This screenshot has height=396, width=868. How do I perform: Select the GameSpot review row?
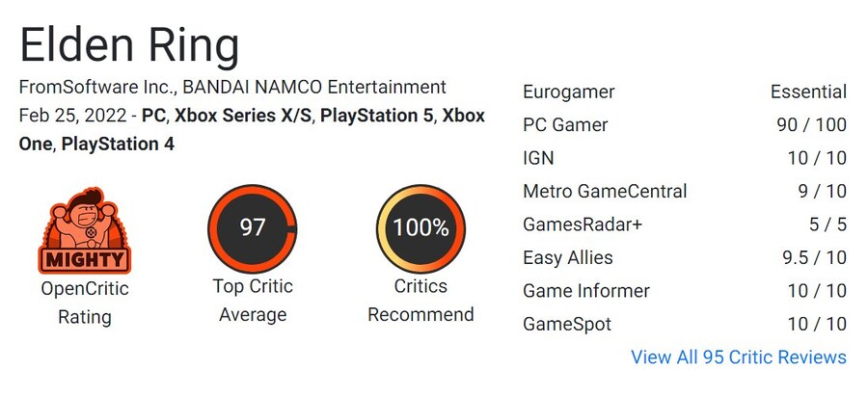[x=684, y=324]
